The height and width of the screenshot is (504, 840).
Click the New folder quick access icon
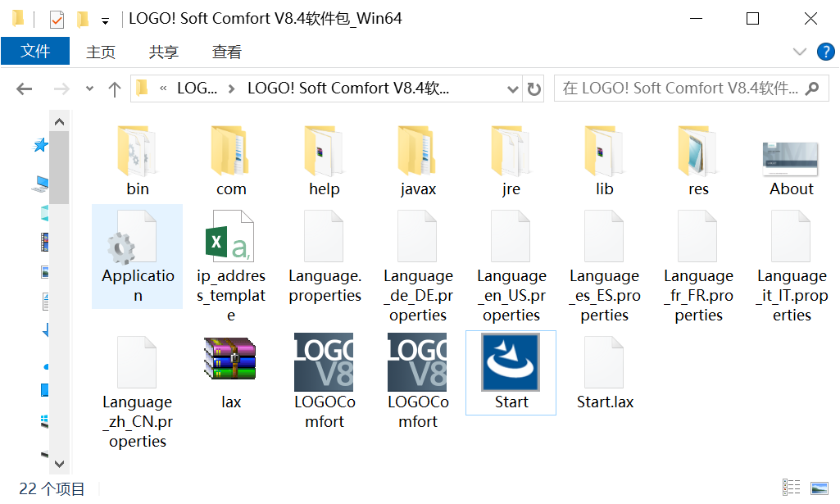coord(83,20)
